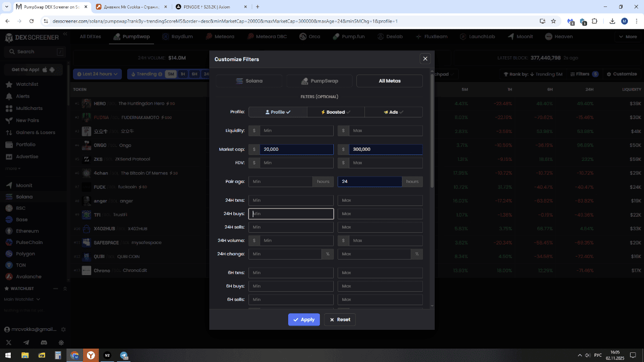Image resolution: width=644 pixels, height=362 pixels.
Task: Bookmark this page with the star icon
Action: [553, 21]
